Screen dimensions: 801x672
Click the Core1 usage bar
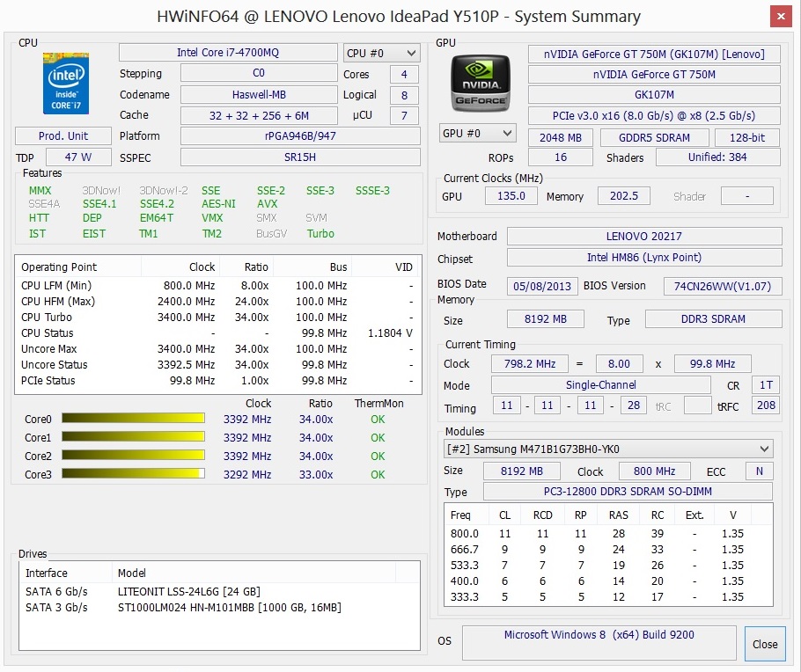point(133,437)
